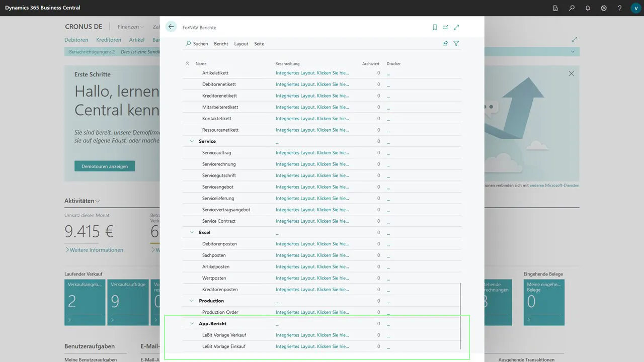Collapse the App-Bericht group
This screenshot has width=644, height=362.
(192, 324)
